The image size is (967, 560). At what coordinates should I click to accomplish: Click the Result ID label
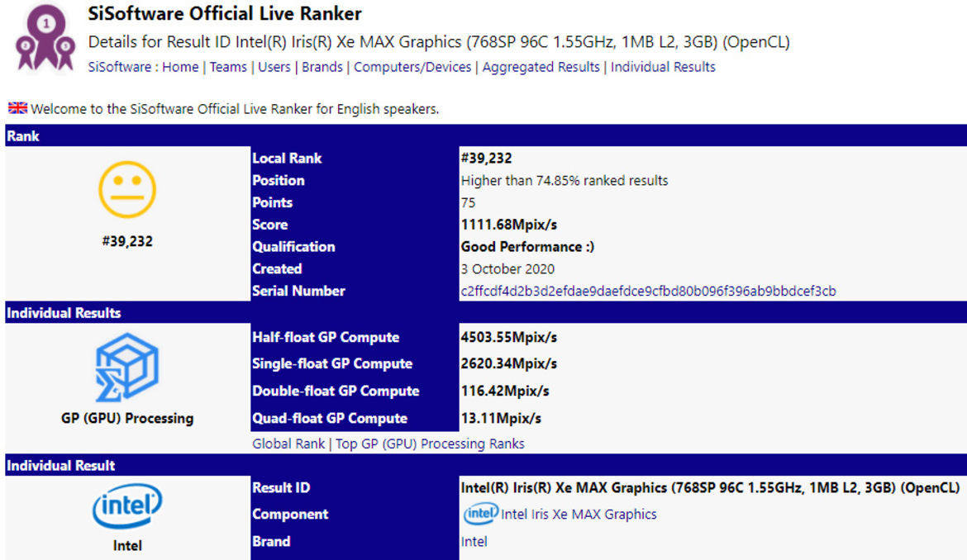(281, 487)
